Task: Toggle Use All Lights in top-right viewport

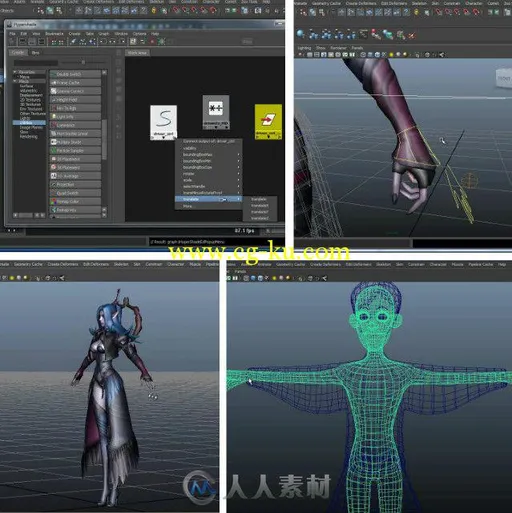Action: [391, 54]
